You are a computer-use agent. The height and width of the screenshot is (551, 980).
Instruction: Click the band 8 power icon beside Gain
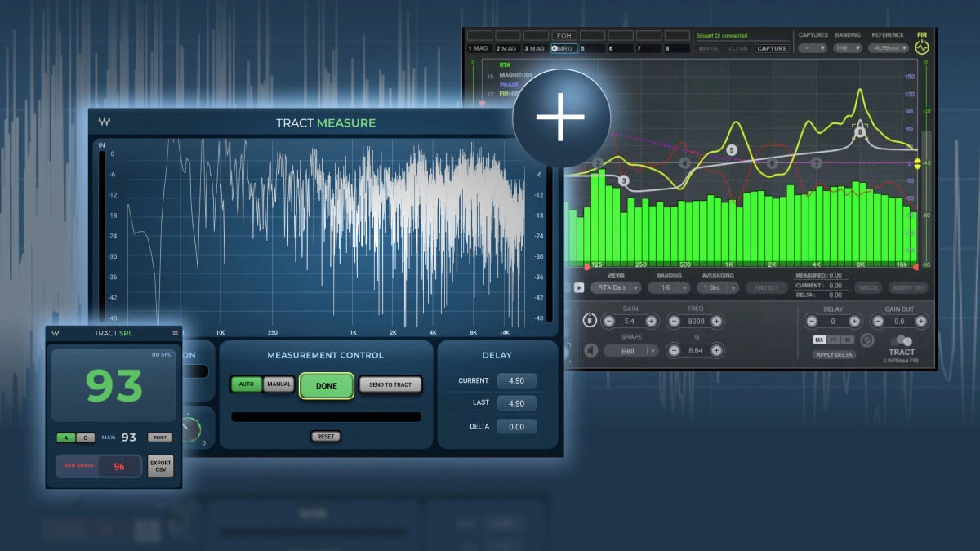(589, 321)
